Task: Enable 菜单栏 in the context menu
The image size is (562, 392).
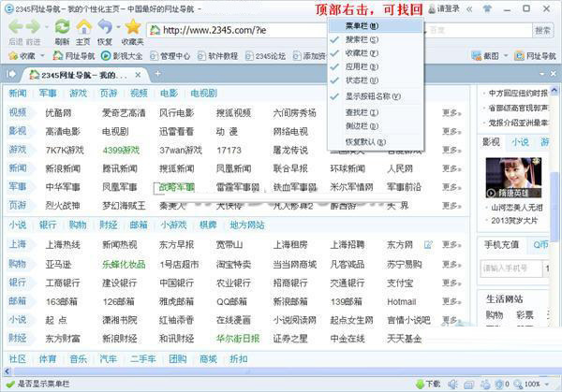Action: (x=376, y=26)
